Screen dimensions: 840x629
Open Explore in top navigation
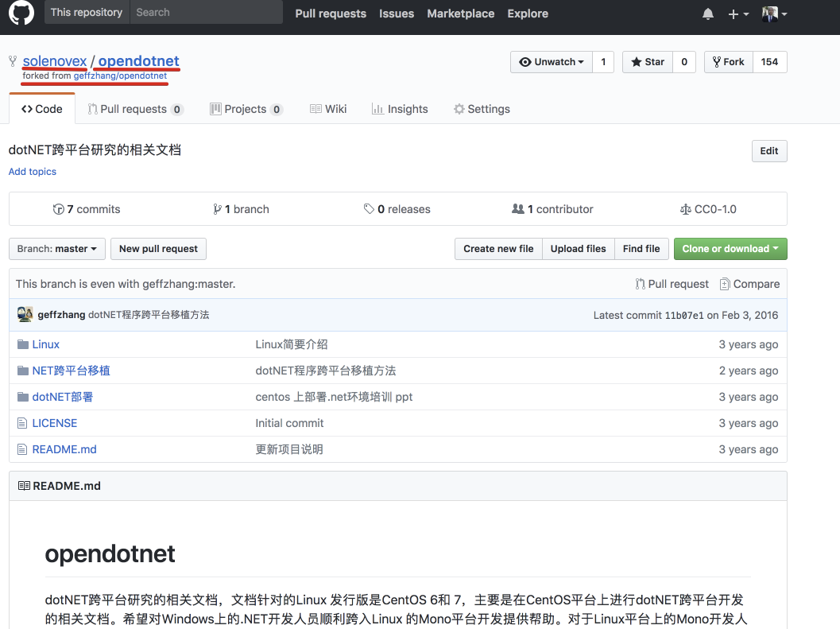(528, 14)
